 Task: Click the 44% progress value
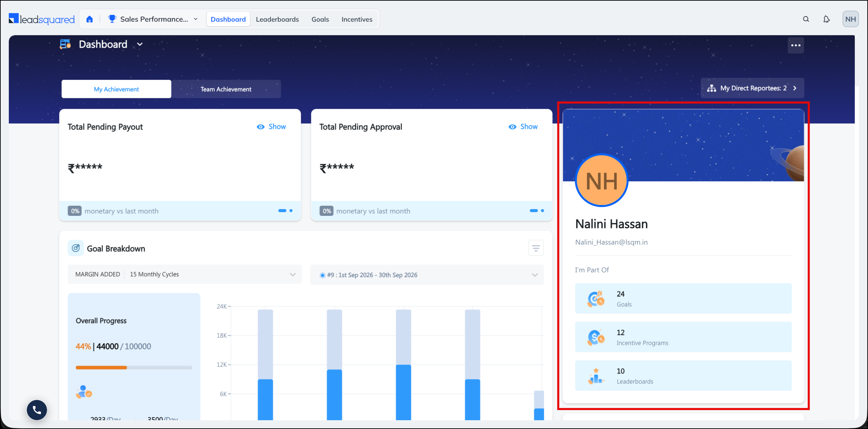pos(83,346)
